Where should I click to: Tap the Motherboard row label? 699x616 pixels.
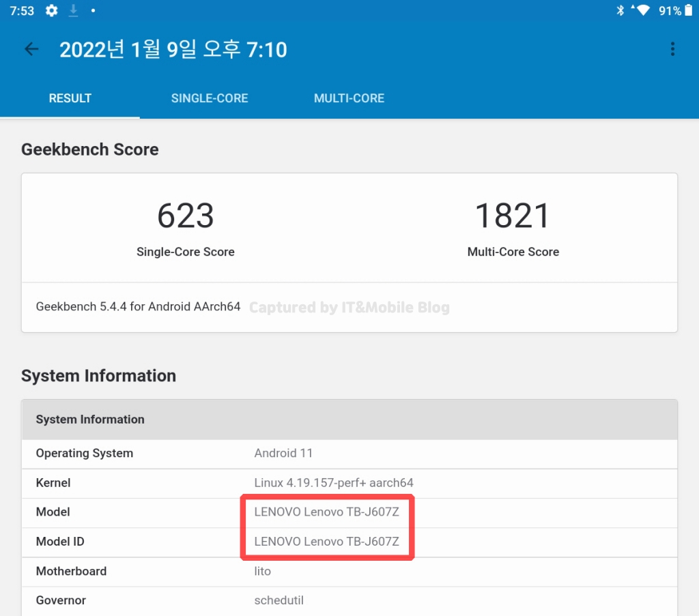coord(71,571)
